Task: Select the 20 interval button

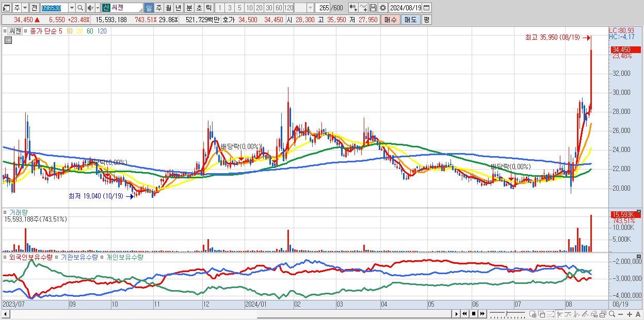Action: (x=259, y=8)
